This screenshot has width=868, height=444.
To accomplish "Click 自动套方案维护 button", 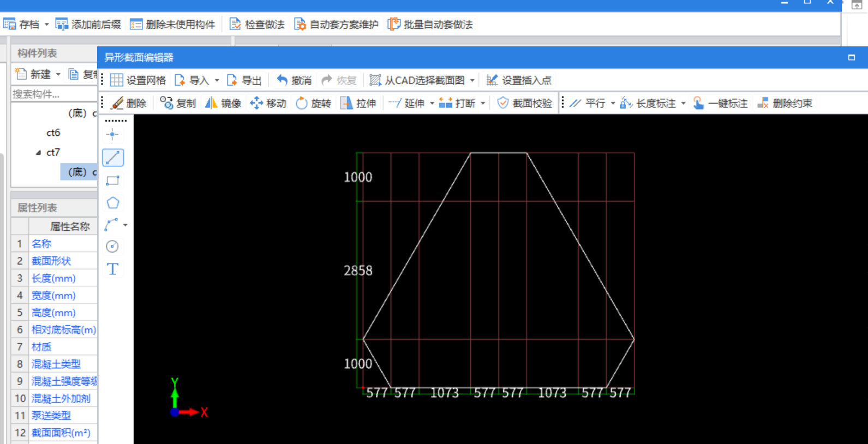I will point(336,25).
